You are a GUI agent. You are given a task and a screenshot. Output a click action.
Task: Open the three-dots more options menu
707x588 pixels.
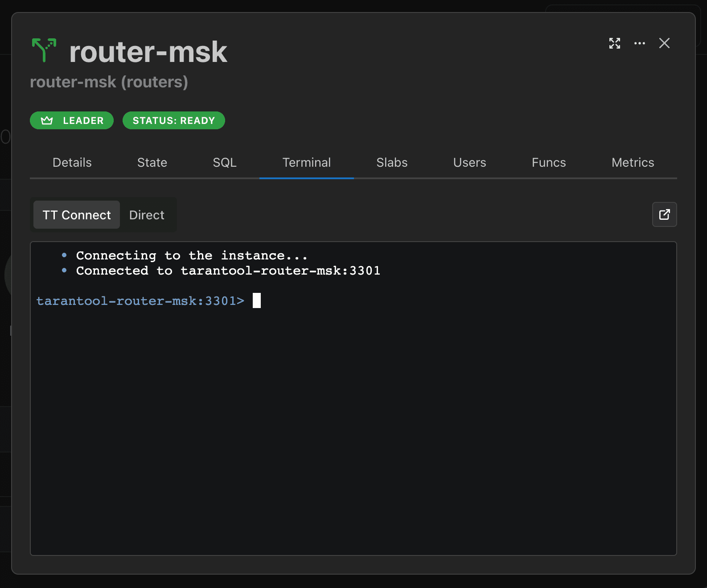click(640, 43)
